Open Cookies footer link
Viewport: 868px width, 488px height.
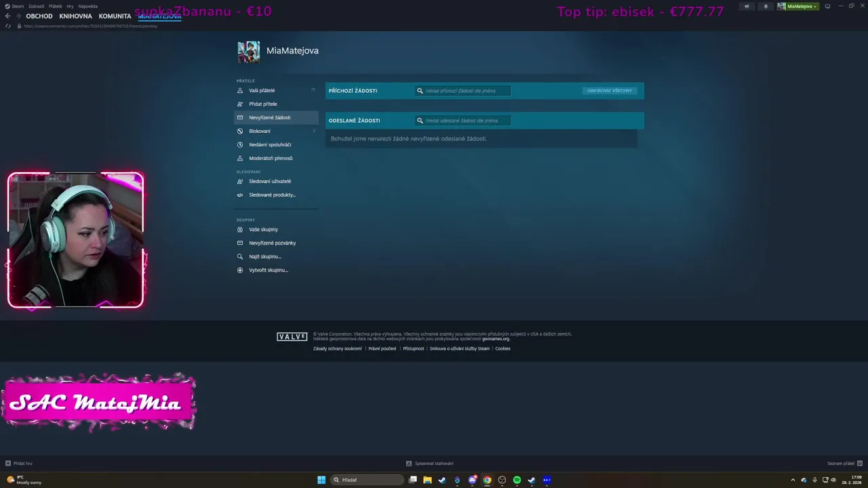point(502,348)
